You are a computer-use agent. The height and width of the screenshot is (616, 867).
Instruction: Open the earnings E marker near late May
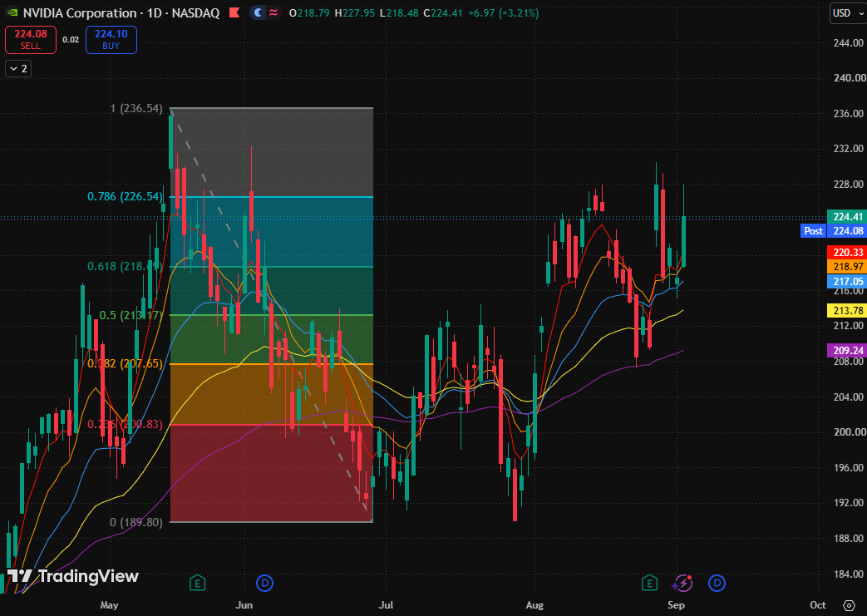(x=197, y=583)
